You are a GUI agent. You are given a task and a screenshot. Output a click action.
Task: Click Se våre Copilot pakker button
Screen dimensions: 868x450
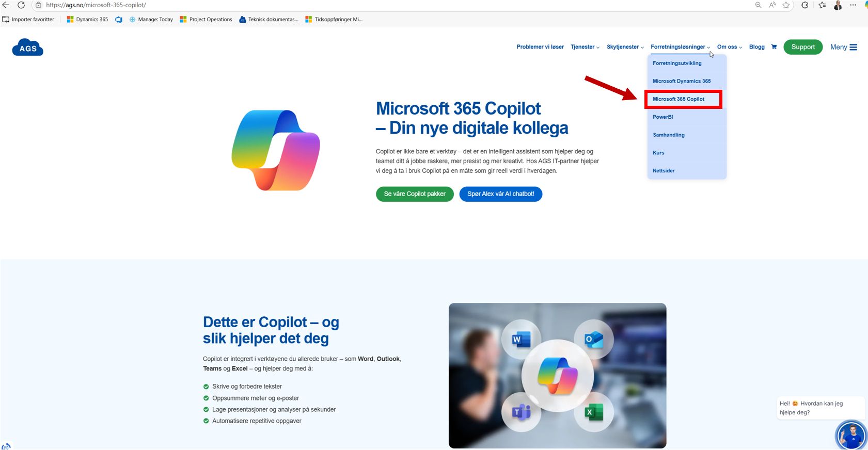pos(415,194)
